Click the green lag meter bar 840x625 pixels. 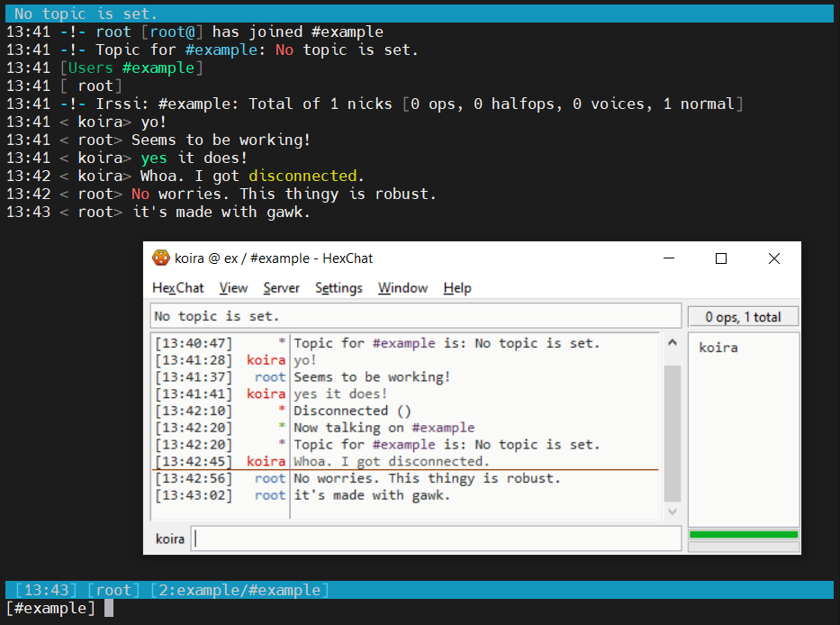pos(743,535)
